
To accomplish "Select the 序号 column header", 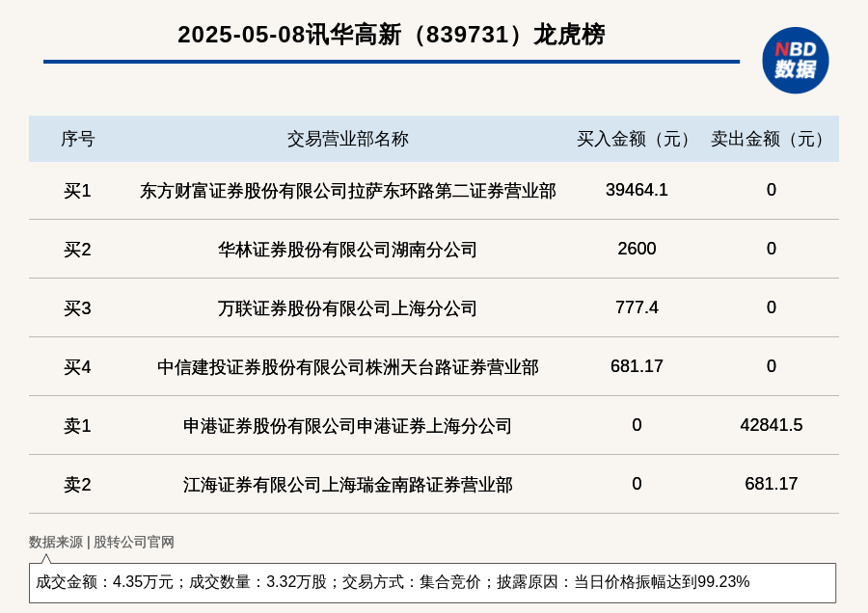I will click(77, 139).
